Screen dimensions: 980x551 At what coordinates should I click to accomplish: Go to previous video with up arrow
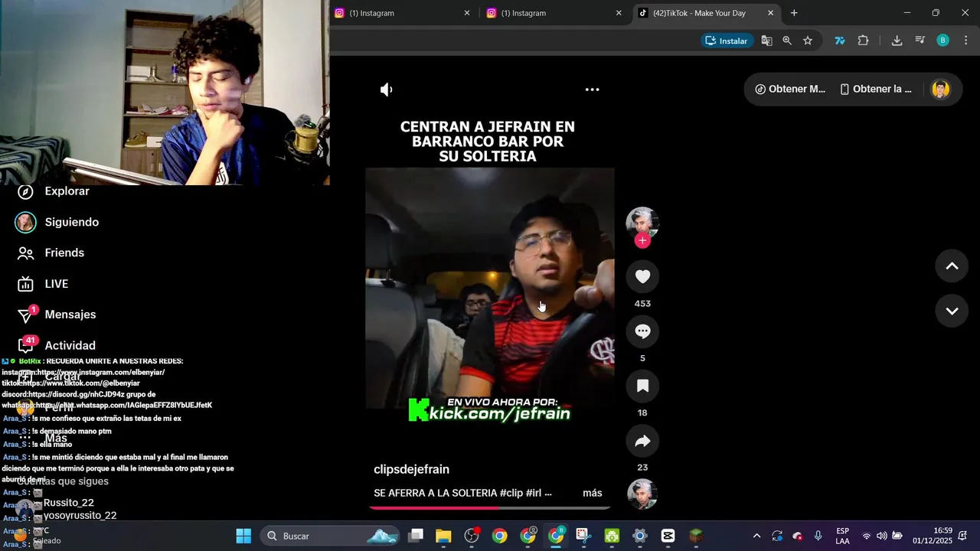pyautogui.click(x=952, y=266)
